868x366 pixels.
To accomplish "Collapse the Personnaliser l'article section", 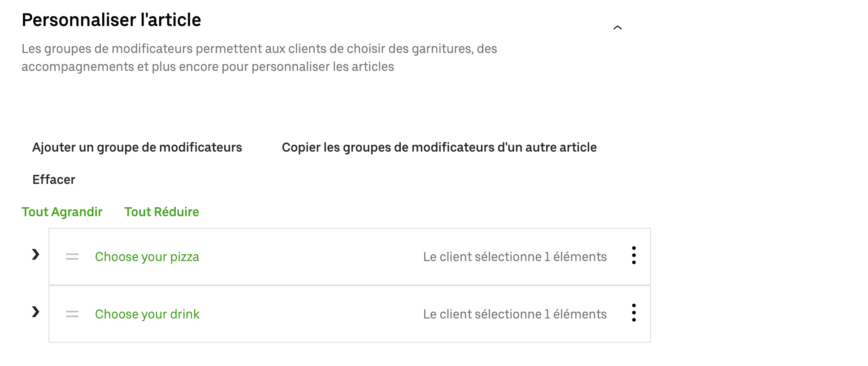I will pyautogui.click(x=618, y=27).
